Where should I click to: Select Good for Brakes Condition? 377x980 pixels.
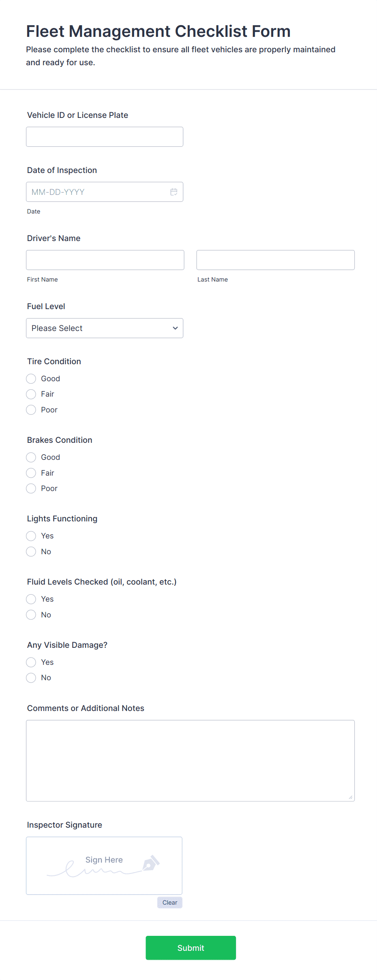pyautogui.click(x=31, y=457)
